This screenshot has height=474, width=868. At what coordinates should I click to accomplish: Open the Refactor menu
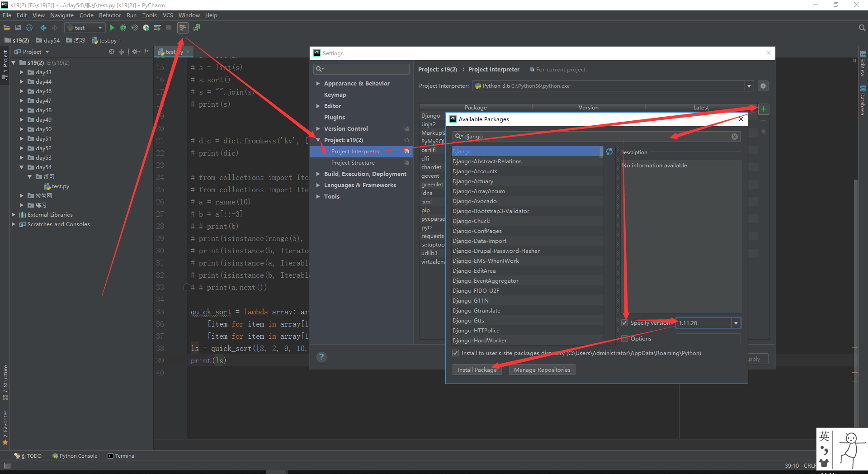(110, 15)
